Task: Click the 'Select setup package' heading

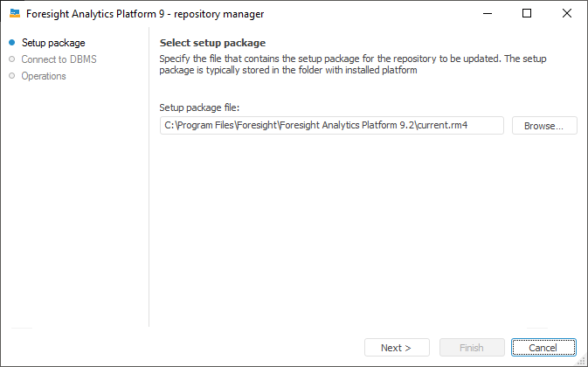Action: click(212, 43)
